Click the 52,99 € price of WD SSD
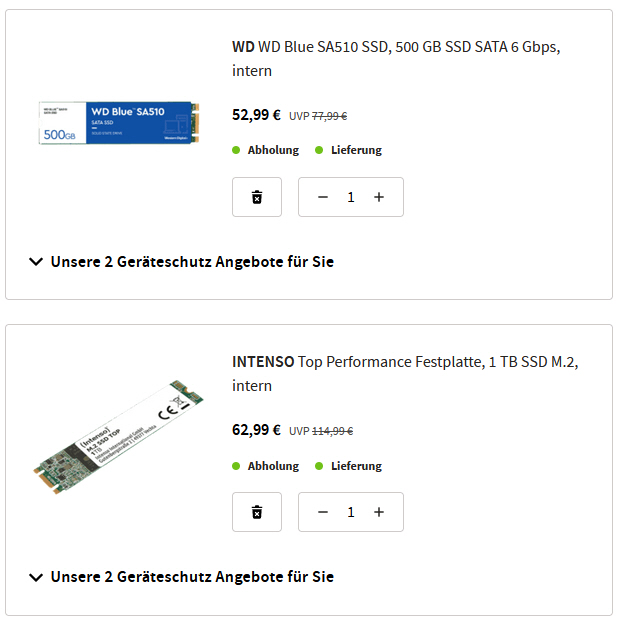 [x=256, y=115]
